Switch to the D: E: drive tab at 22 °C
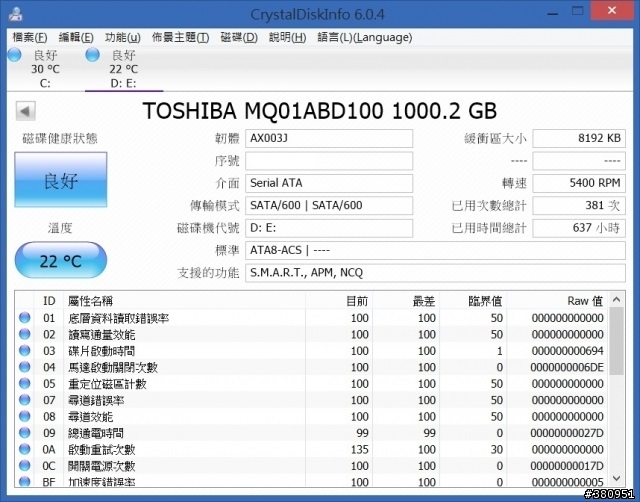The width and height of the screenshot is (640, 502). coord(124,69)
